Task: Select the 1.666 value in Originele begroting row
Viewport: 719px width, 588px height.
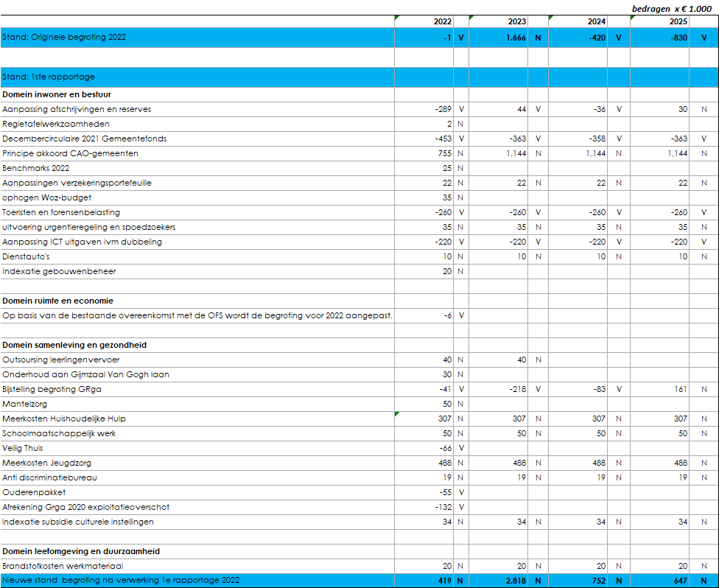Action: click(x=516, y=38)
